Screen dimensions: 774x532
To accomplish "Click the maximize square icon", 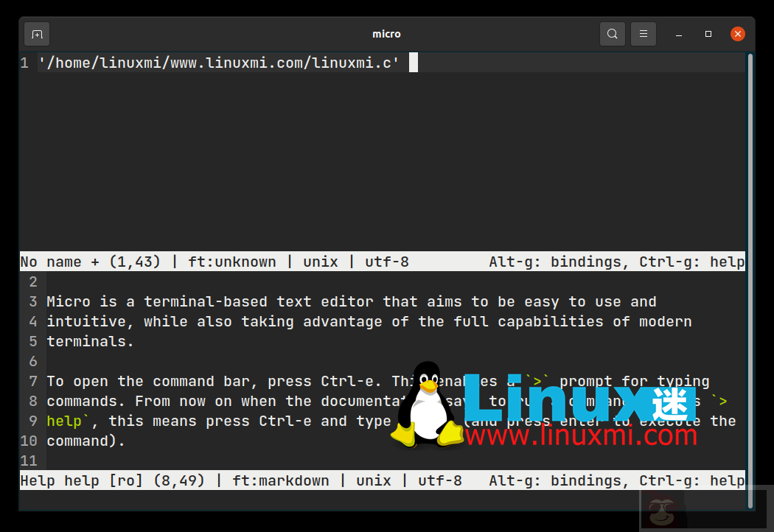I will [x=708, y=34].
